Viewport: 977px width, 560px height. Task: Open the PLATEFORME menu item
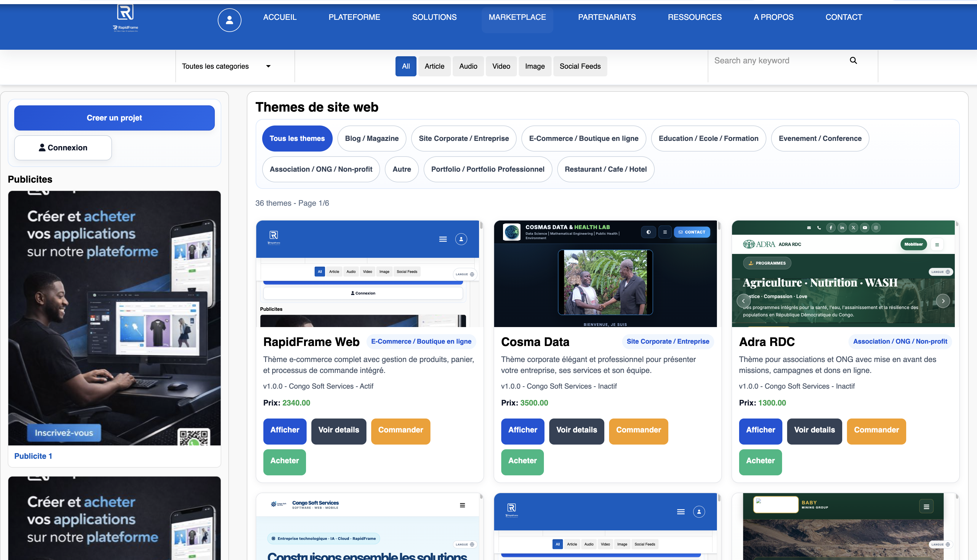click(x=354, y=17)
